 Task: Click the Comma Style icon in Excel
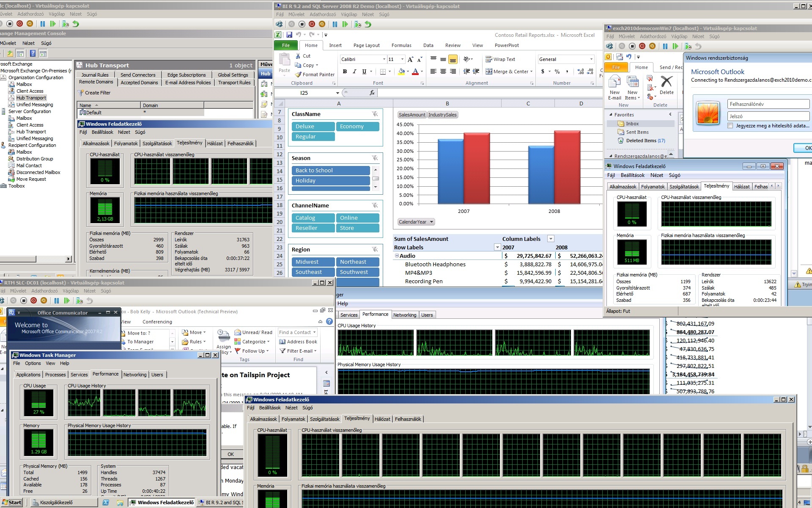click(567, 72)
